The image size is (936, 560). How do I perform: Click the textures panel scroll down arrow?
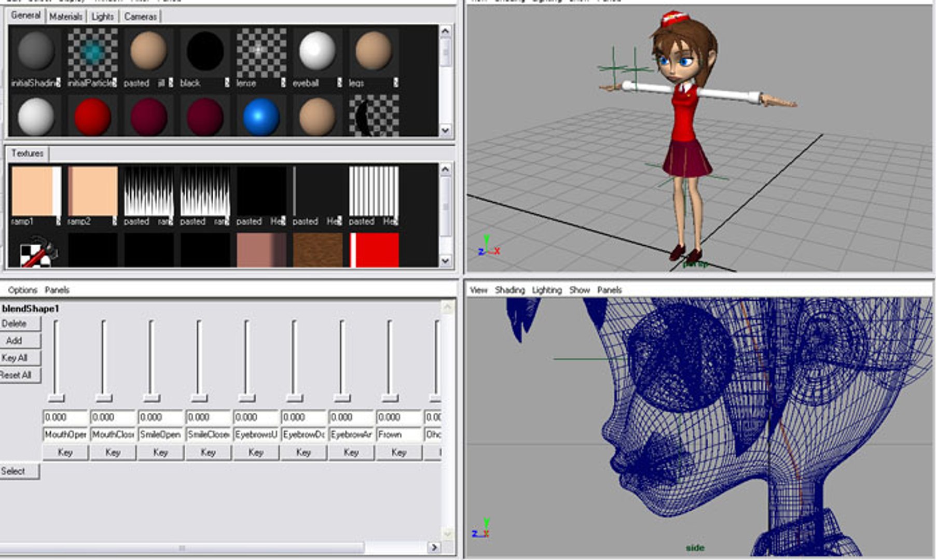point(445,261)
